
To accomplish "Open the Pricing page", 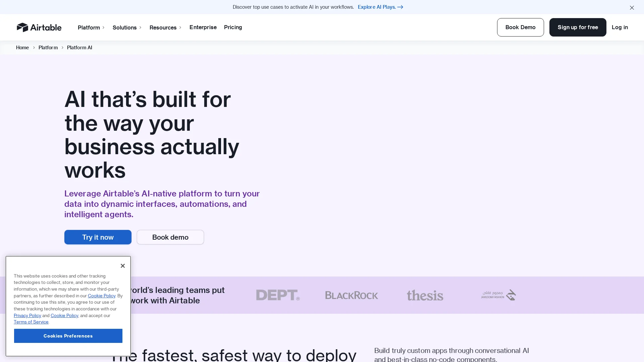I will [233, 27].
